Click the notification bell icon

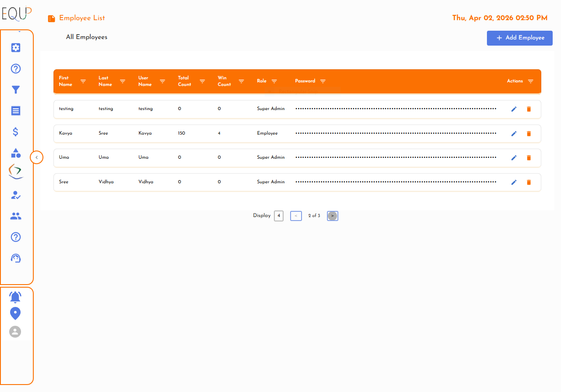pyautogui.click(x=15, y=297)
